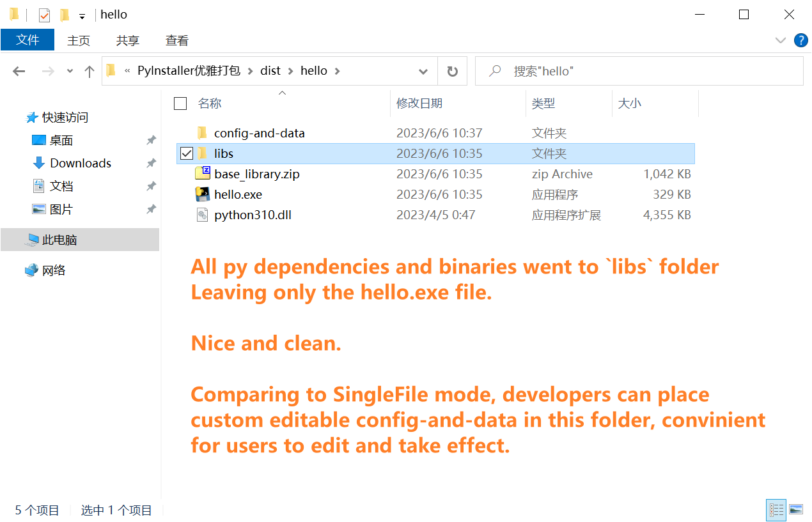Open the config-and-data folder
This screenshot has width=812, height=522.
(x=259, y=133)
